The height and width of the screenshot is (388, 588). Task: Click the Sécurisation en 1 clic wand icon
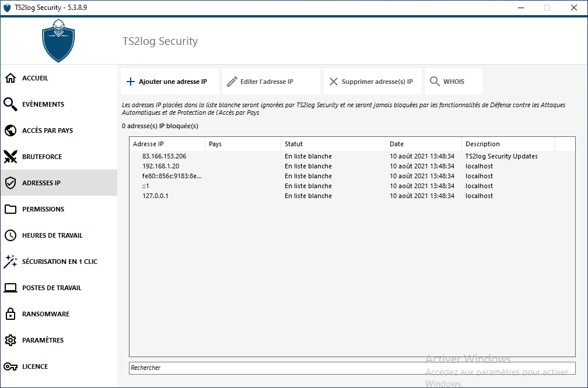pyautogui.click(x=10, y=262)
